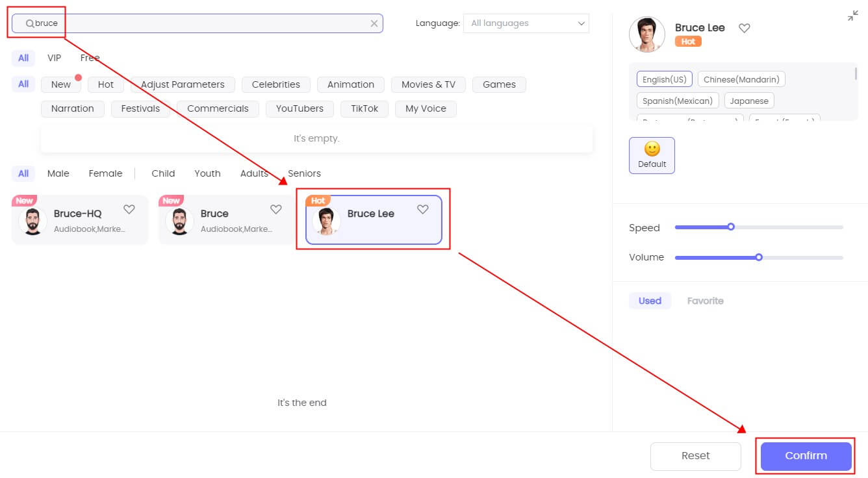Viewport: 868px width, 478px height.
Task: Click the search magnifier icon
Action: tap(30, 23)
